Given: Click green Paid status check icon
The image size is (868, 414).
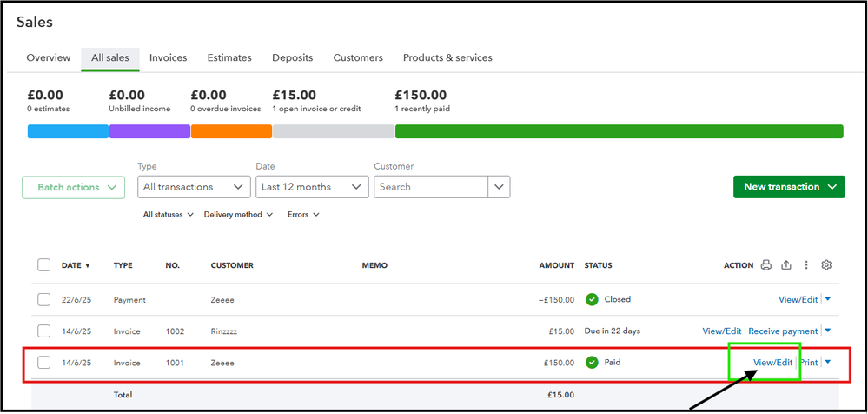Looking at the screenshot, I should [x=592, y=362].
